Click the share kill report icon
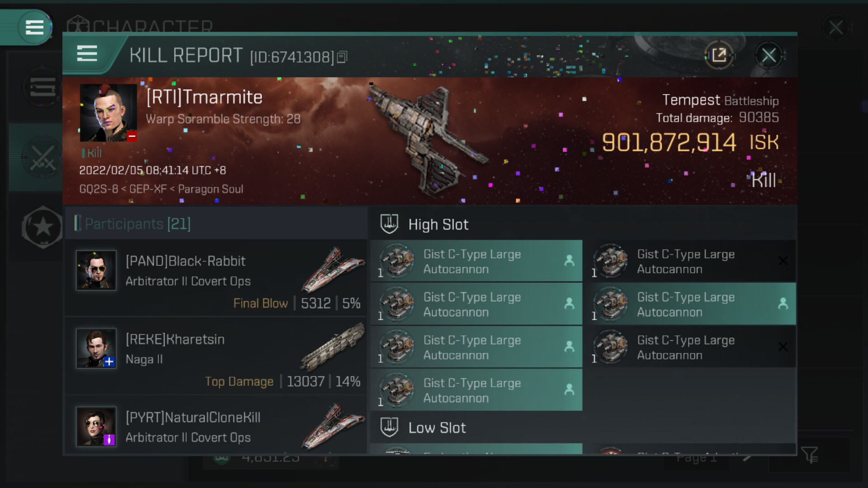 click(718, 56)
